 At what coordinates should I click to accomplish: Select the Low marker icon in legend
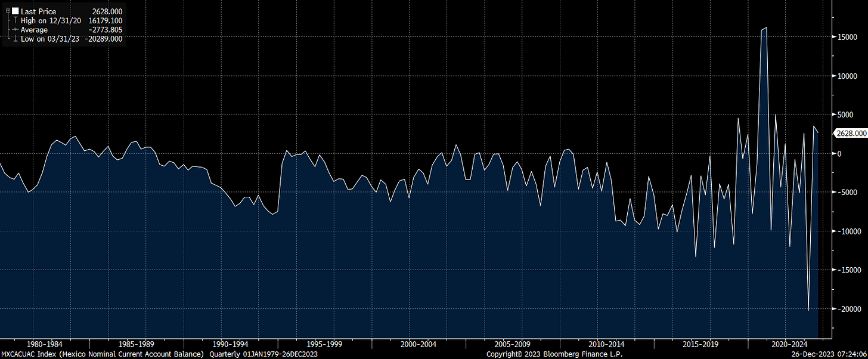pyautogui.click(x=15, y=39)
